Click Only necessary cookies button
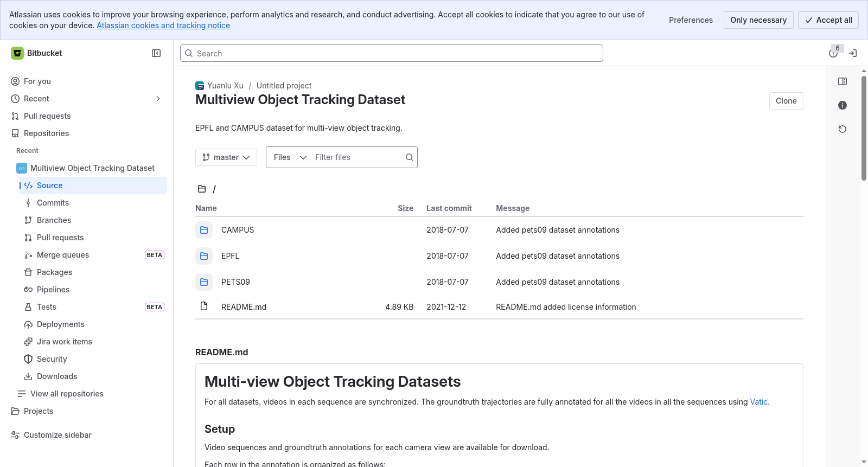The height and width of the screenshot is (467, 868). click(x=758, y=20)
